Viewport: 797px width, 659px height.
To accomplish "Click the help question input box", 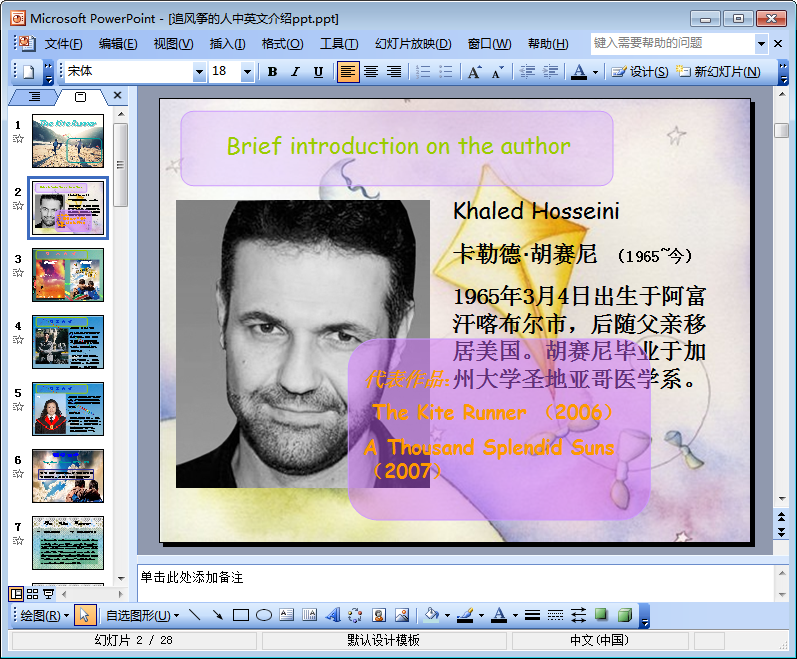I will pyautogui.click(x=672, y=44).
